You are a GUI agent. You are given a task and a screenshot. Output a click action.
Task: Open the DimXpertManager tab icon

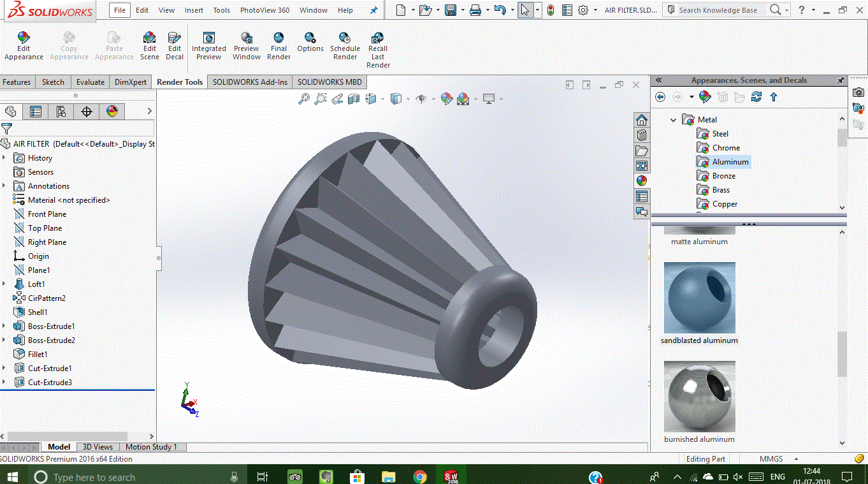click(87, 112)
